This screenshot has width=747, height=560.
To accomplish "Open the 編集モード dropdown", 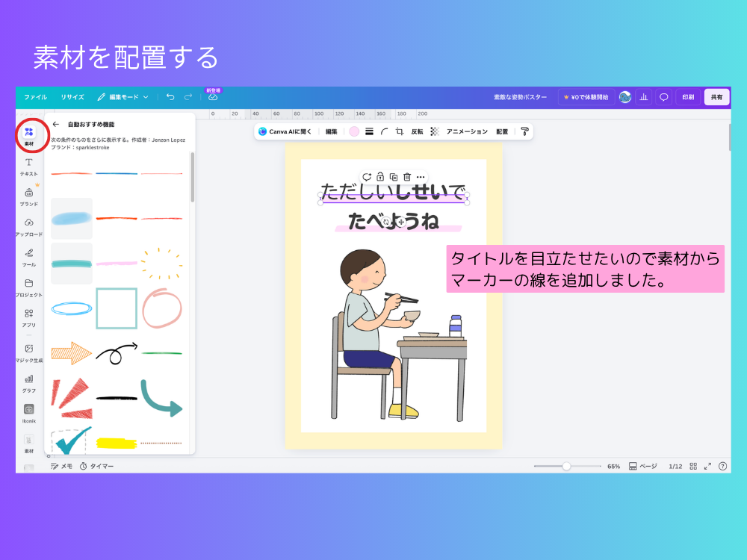I will point(123,97).
